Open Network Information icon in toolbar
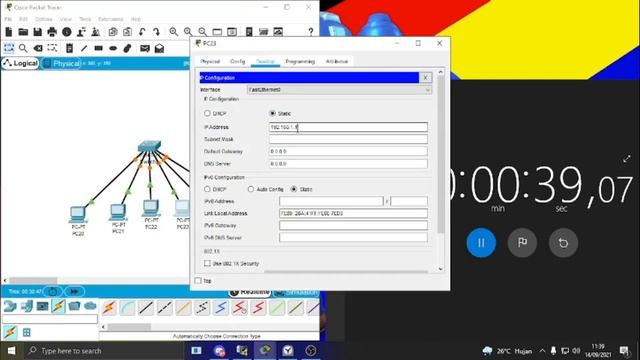 [67, 32]
